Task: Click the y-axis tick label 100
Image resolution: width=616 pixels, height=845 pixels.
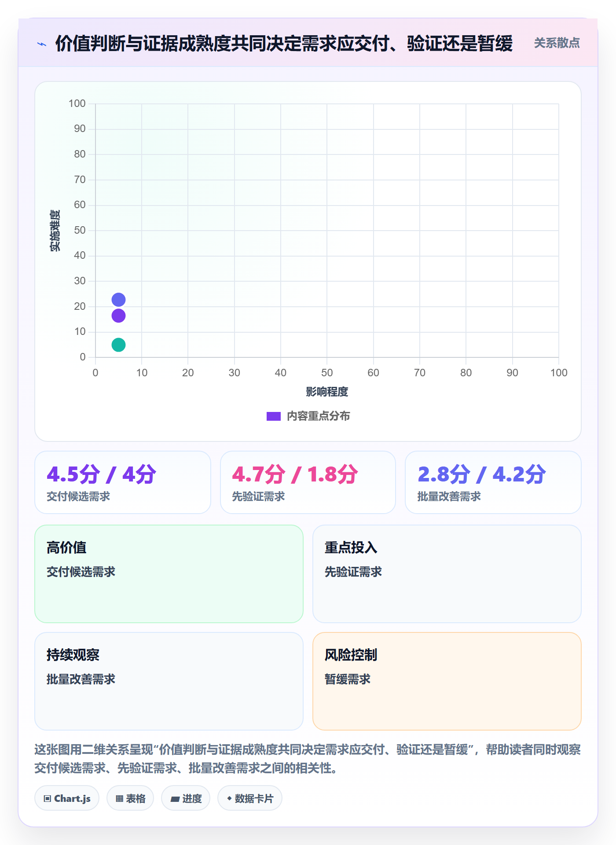Action: (77, 103)
